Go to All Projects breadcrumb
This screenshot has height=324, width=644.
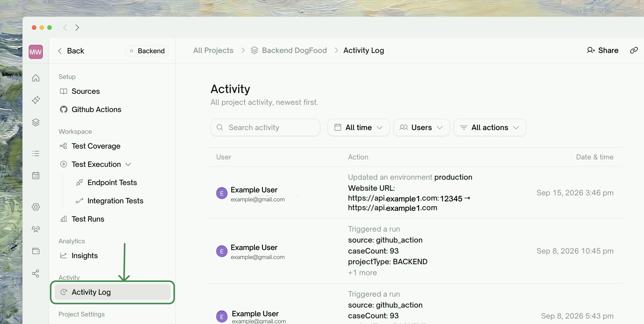(x=213, y=50)
